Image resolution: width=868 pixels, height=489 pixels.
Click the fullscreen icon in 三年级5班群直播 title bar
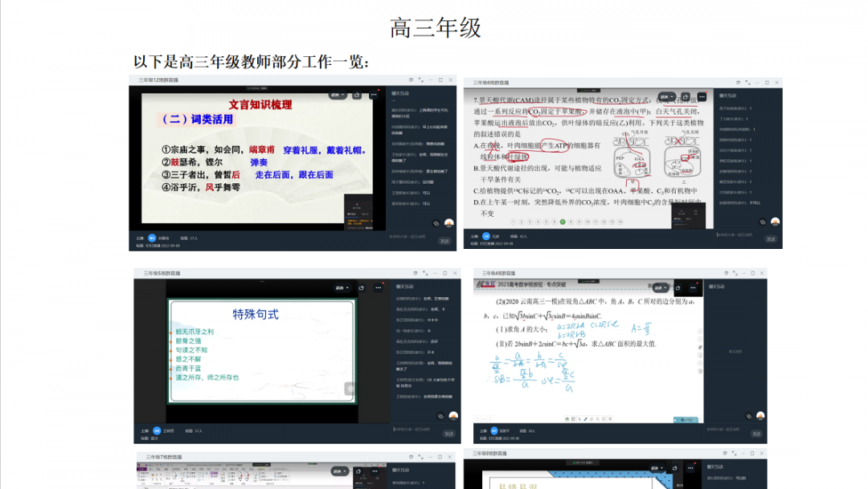[425, 273]
